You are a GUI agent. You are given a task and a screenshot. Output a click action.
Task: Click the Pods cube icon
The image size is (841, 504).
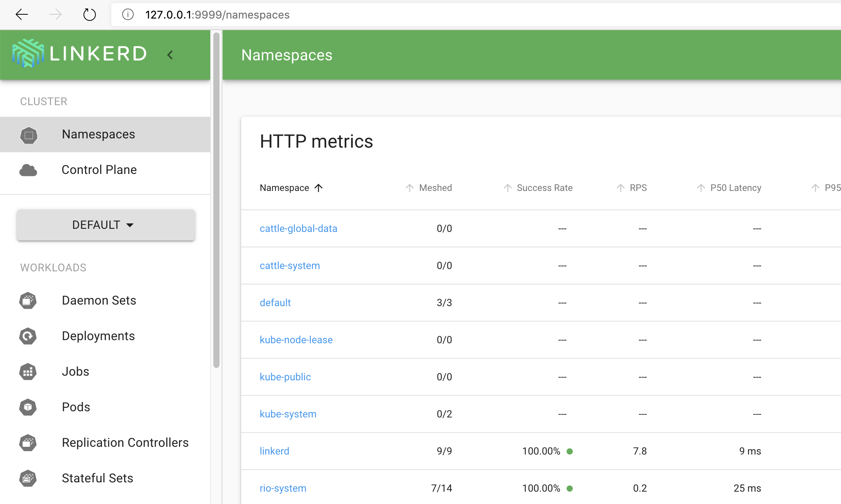pos(28,407)
